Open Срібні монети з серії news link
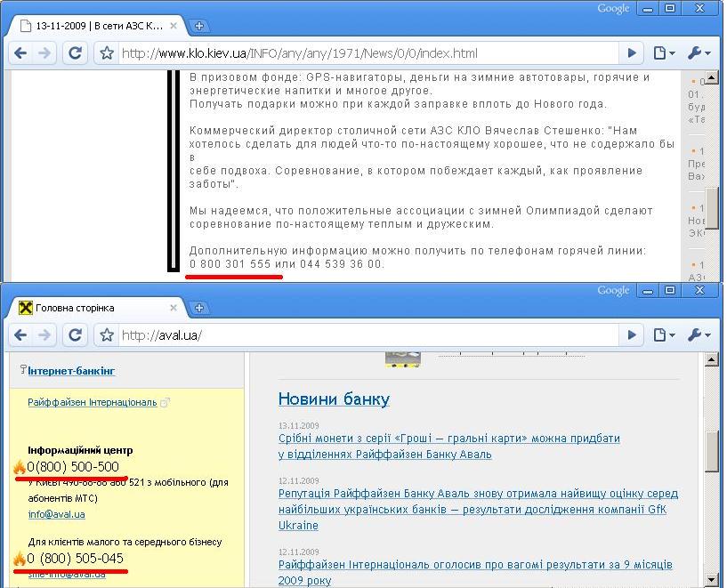The image size is (727, 588). (x=448, y=447)
